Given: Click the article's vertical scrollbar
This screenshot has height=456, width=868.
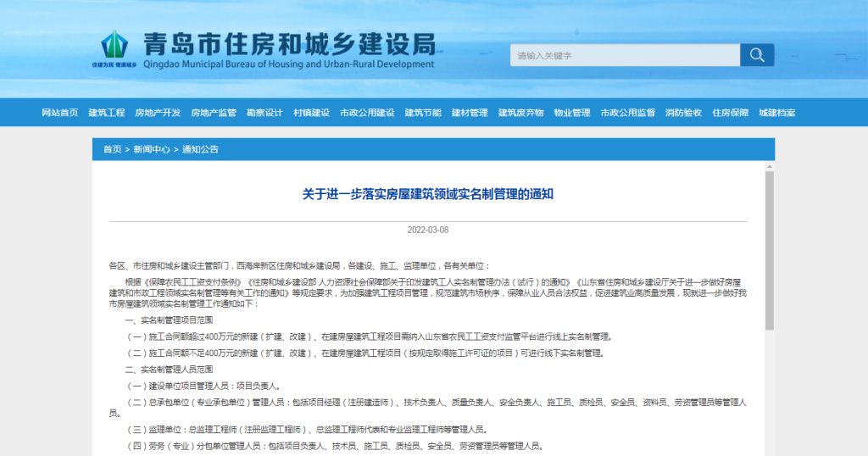Looking at the screenshot, I should point(769,254).
